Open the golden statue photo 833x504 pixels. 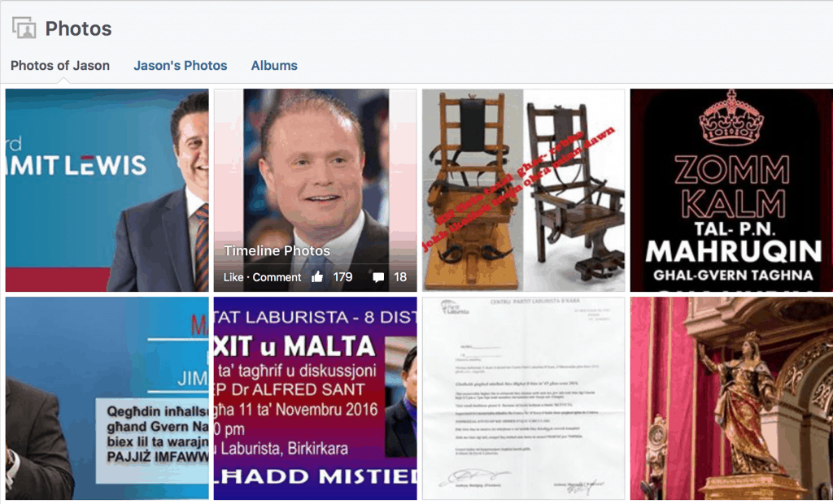click(x=731, y=398)
